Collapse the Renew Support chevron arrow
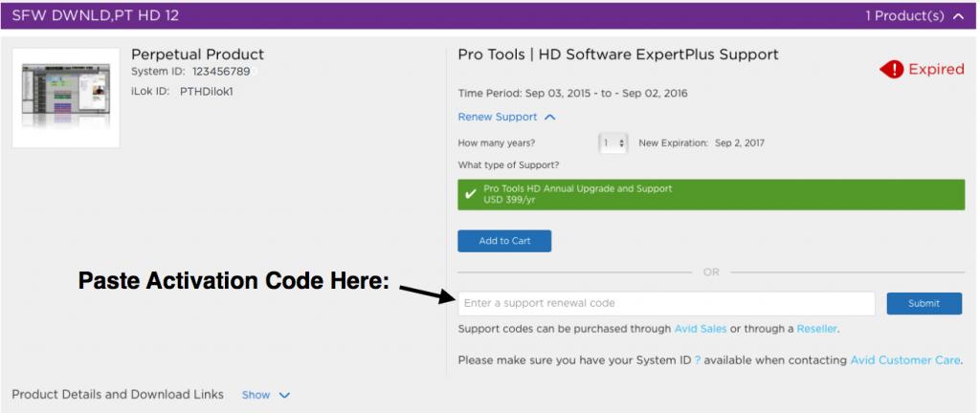This screenshot has width=980, height=413. pos(549,118)
